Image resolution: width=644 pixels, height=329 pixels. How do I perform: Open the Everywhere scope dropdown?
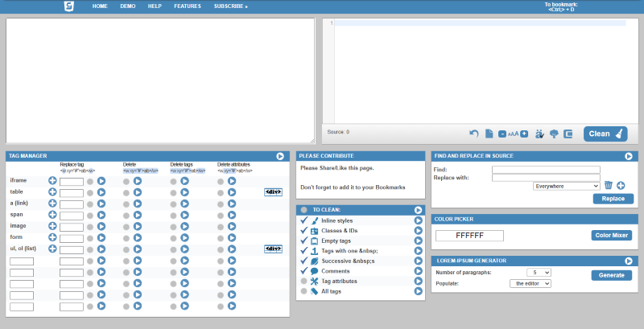567,187
